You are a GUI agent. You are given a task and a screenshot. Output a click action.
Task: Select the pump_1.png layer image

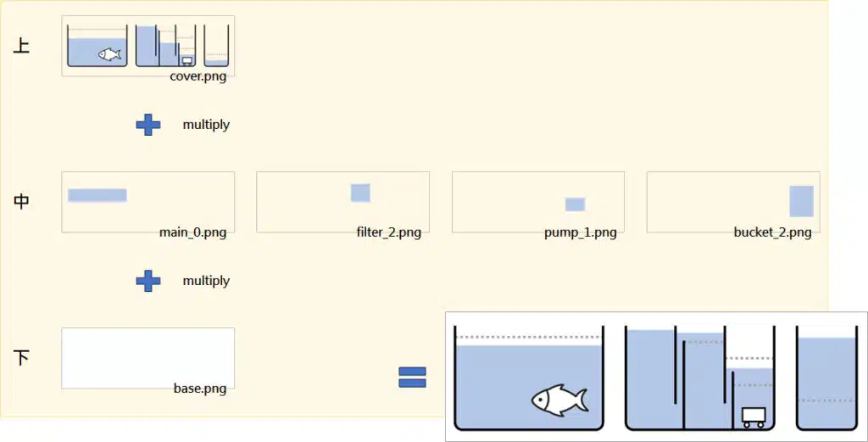[538, 202]
